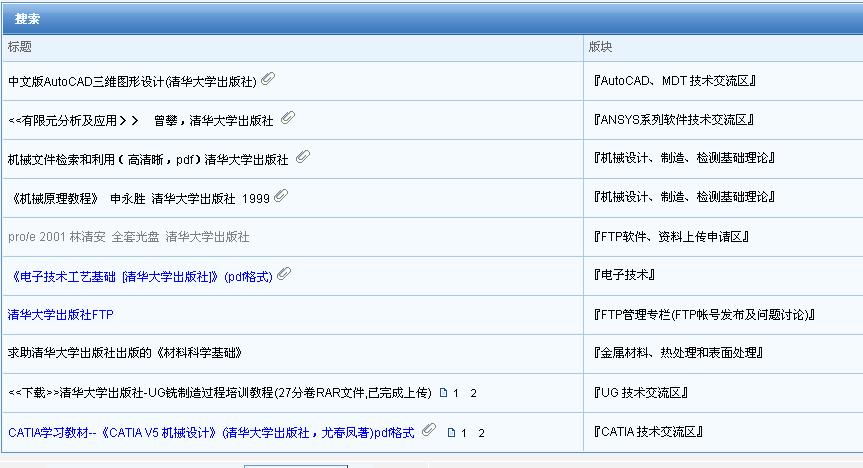Open thread <<有限元分析及应用>> 曾攀
This screenshot has width=863, height=468.
point(140,121)
